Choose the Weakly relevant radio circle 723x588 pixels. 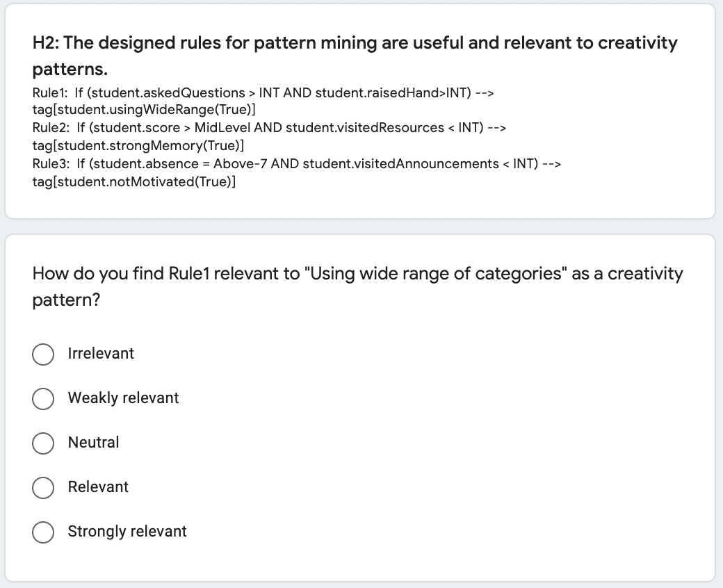(43, 399)
